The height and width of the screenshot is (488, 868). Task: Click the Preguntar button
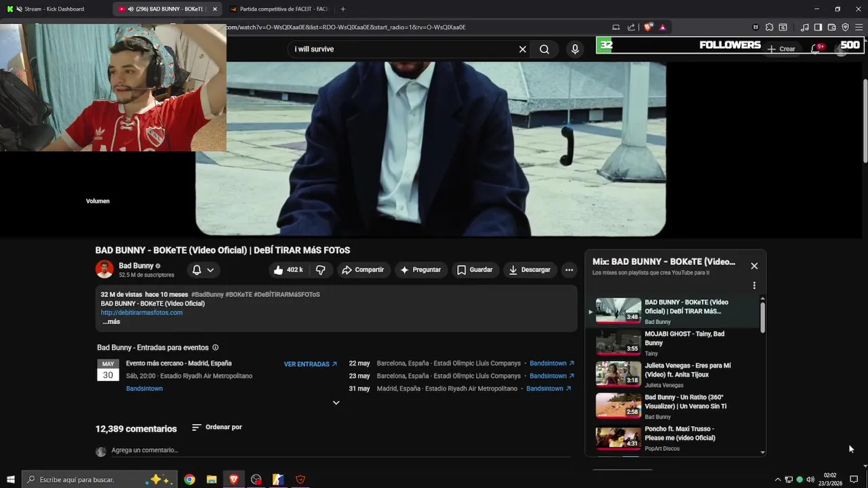(421, 270)
